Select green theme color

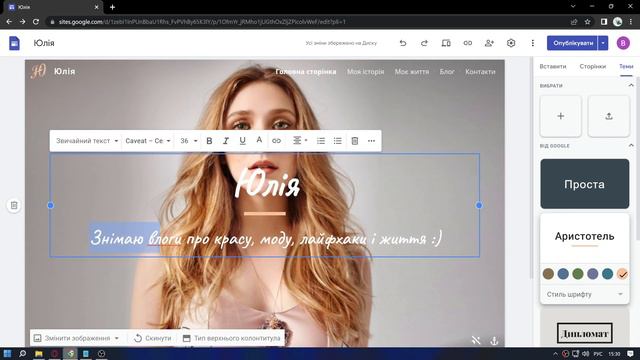[x=578, y=274]
